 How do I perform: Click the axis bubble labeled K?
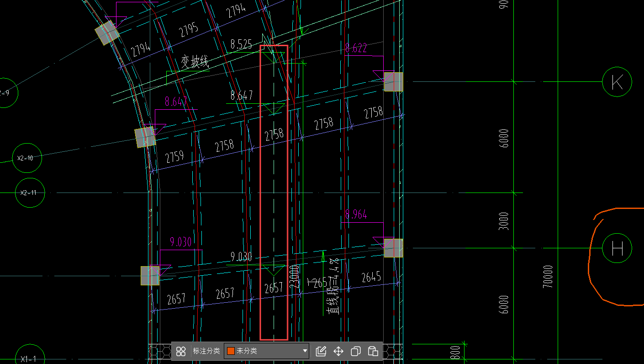point(617,82)
